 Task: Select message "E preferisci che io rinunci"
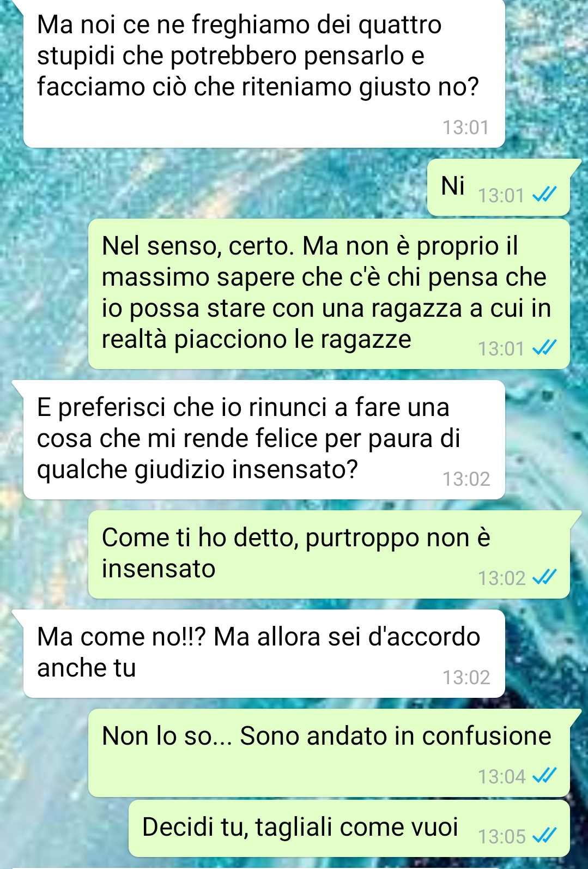(x=264, y=439)
